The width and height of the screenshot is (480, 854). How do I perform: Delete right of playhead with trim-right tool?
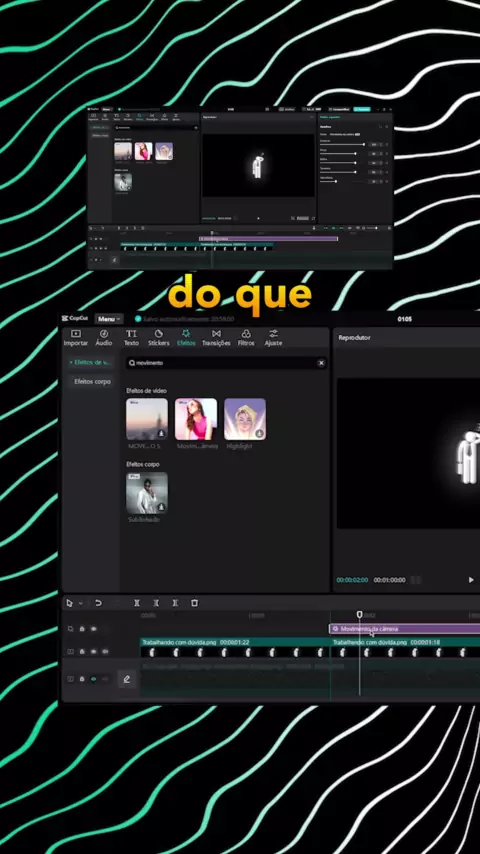coord(175,603)
